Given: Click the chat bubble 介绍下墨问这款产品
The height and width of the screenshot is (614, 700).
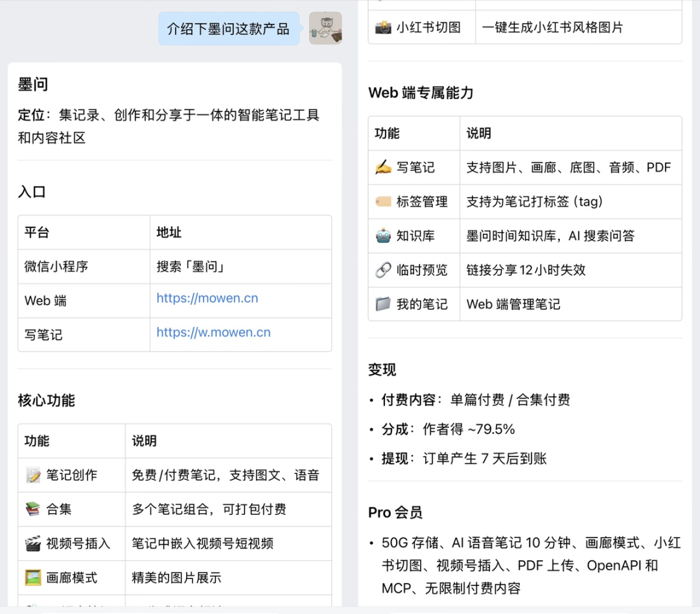Looking at the screenshot, I should 229,28.
